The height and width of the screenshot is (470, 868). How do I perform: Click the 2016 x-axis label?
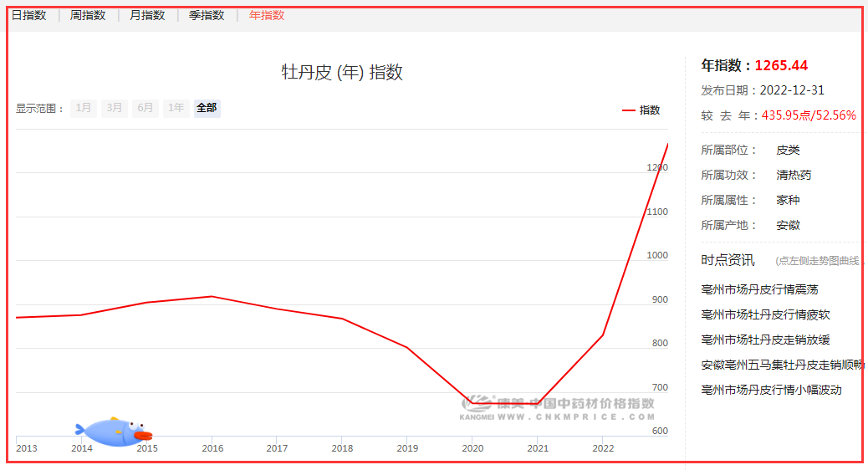click(x=212, y=448)
